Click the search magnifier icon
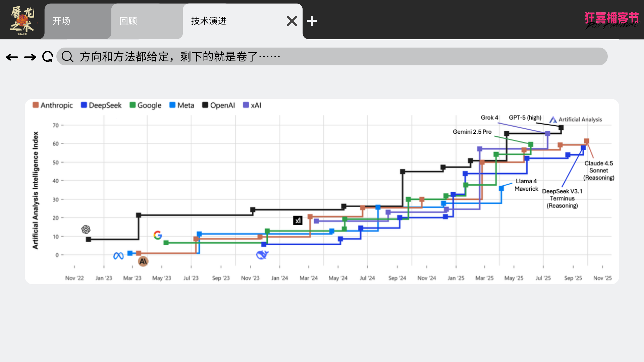This screenshot has width=644, height=362. [x=67, y=57]
